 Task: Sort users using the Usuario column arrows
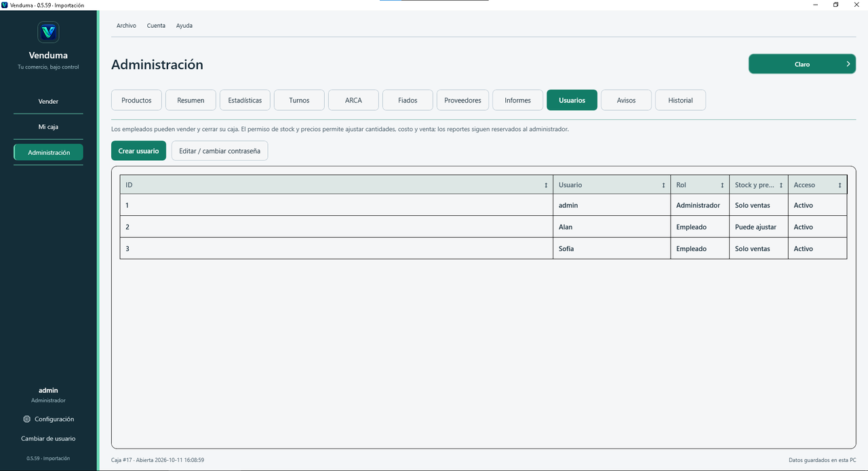click(663, 185)
